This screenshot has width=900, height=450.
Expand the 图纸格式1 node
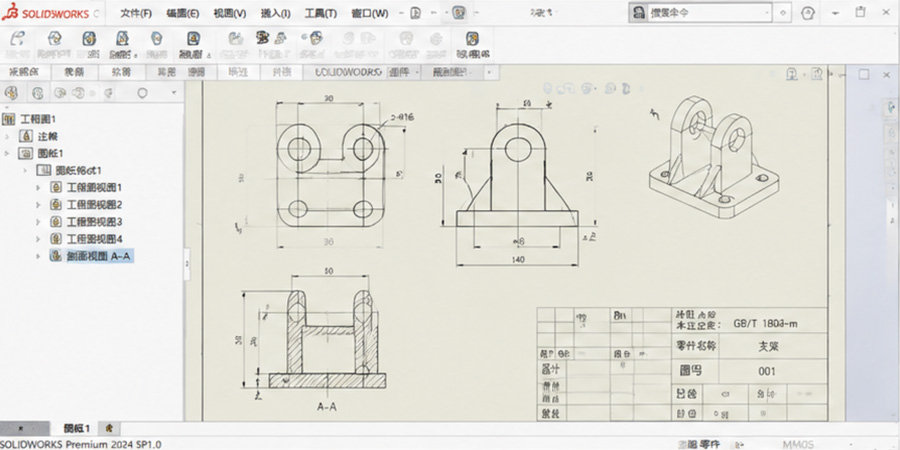(25, 170)
